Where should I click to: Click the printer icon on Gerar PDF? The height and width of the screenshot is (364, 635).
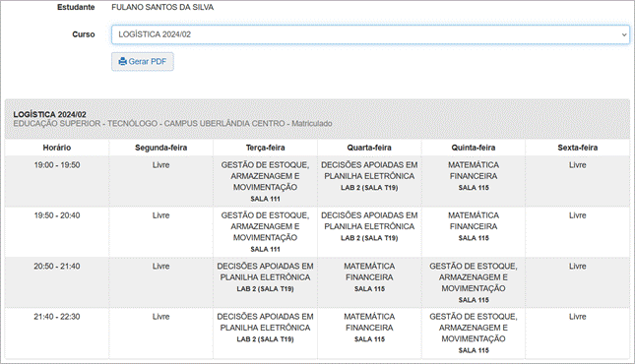coord(123,62)
